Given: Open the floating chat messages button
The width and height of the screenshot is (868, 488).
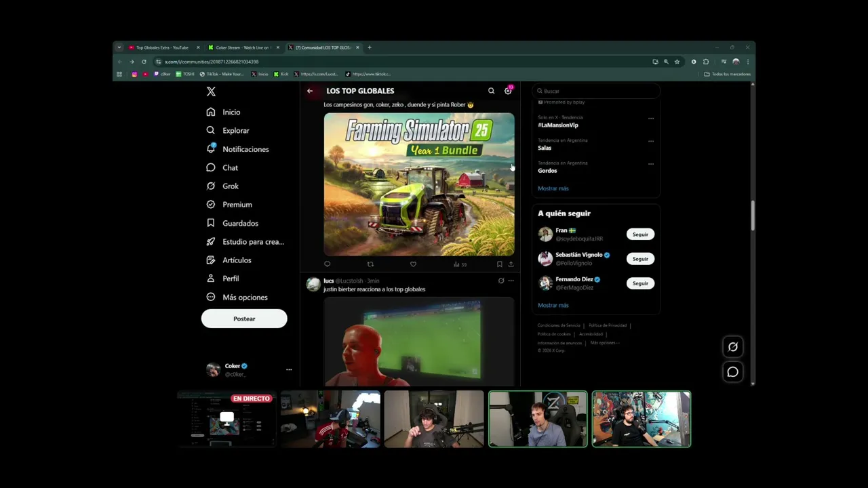Looking at the screenshot, I should pos(733,372).
